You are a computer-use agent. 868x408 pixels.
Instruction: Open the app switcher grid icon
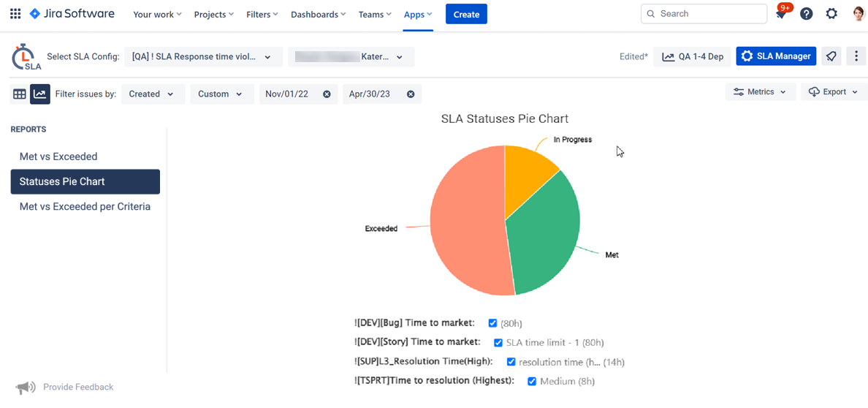coord(15,14)
